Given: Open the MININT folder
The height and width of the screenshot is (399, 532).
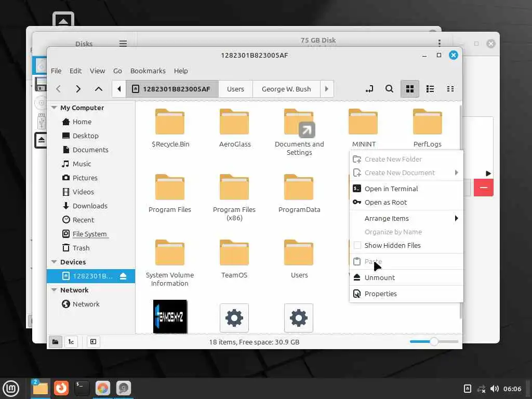Looking at the screenshot, I should click(x=363, y=128).
